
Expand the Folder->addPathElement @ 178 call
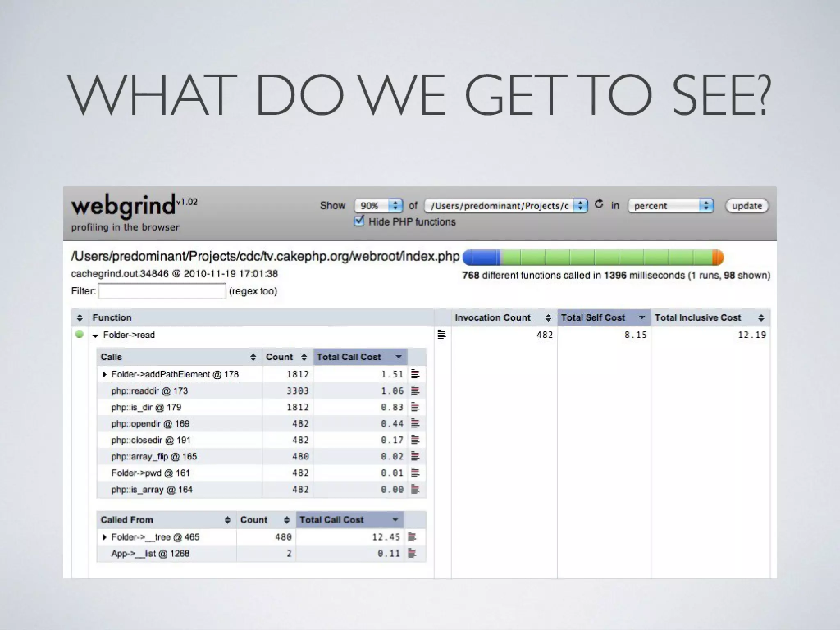click(x=104, y=374)
